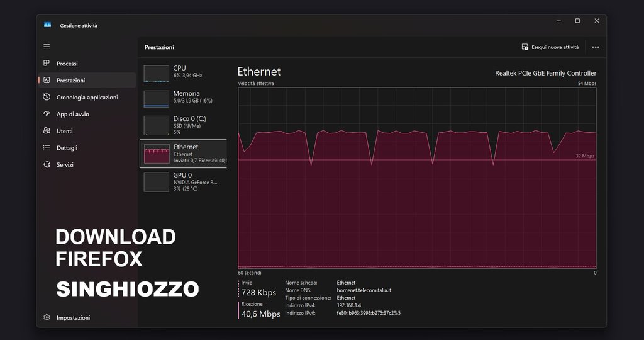Click the Processi sidebar icon
This screenshot has width=644, height=340.
pyautogui.click(x=47, y=64)
